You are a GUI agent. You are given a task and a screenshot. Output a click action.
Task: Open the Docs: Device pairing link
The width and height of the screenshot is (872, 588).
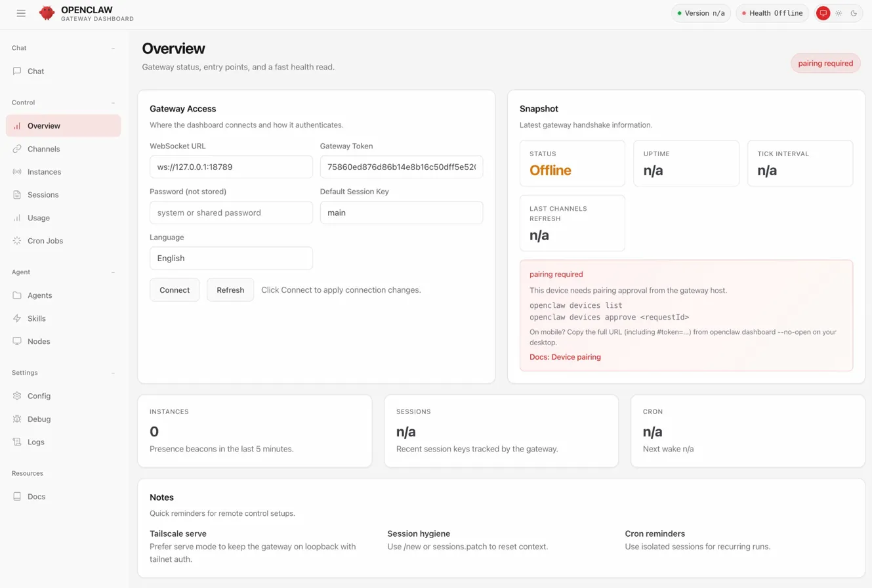tap(565, 357)
